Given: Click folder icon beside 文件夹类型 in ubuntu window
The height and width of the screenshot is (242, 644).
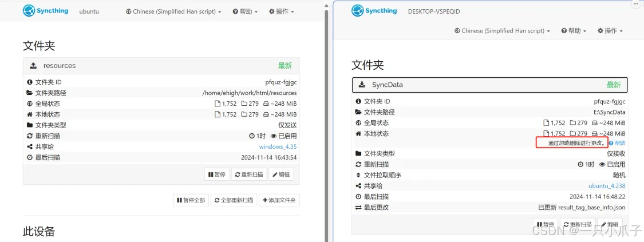Looking at the screenshot, I should tap(30, 125).
